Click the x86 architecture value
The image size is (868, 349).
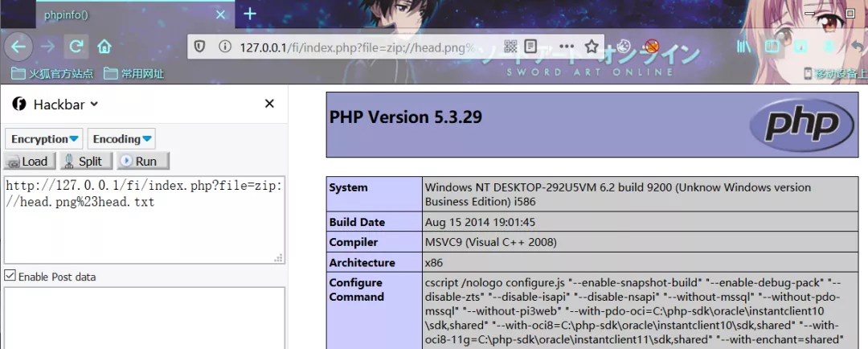[x=433, y=263]
